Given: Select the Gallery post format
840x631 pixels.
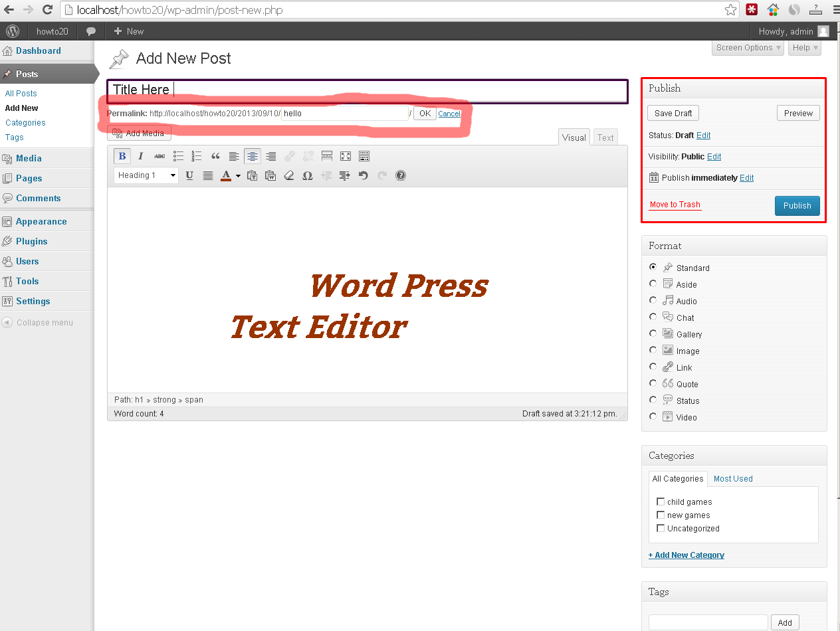Looking at the screenshot, I should [653, 333].
